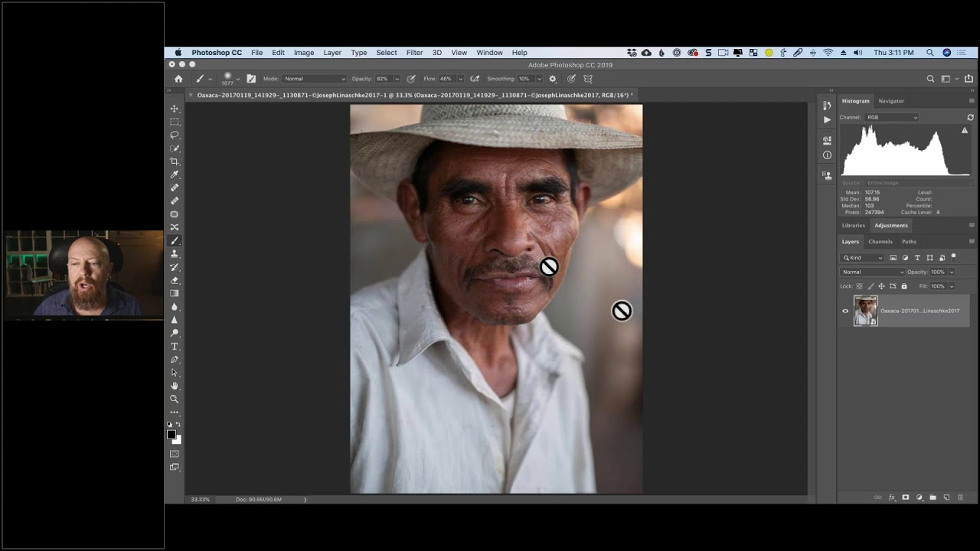Viewport: 980px width, 551px height.
Task: Select the Pen tool
Action: (175, 359)
